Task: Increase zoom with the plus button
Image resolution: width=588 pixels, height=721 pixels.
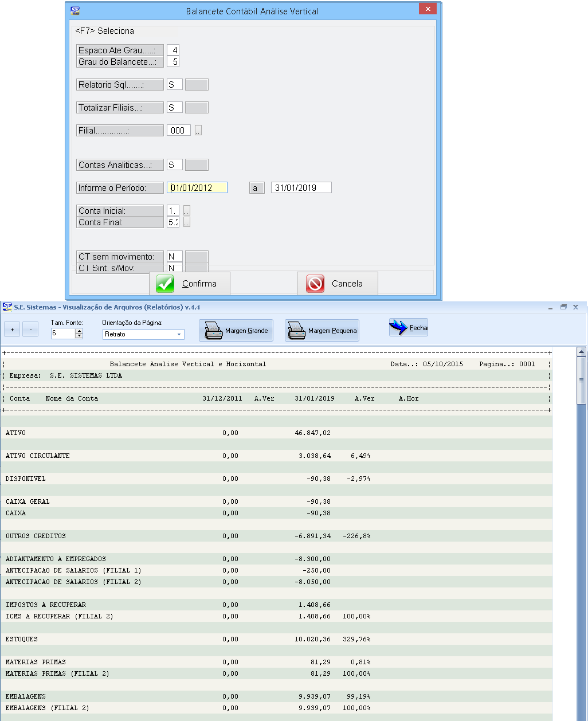Action: (12, 330)
